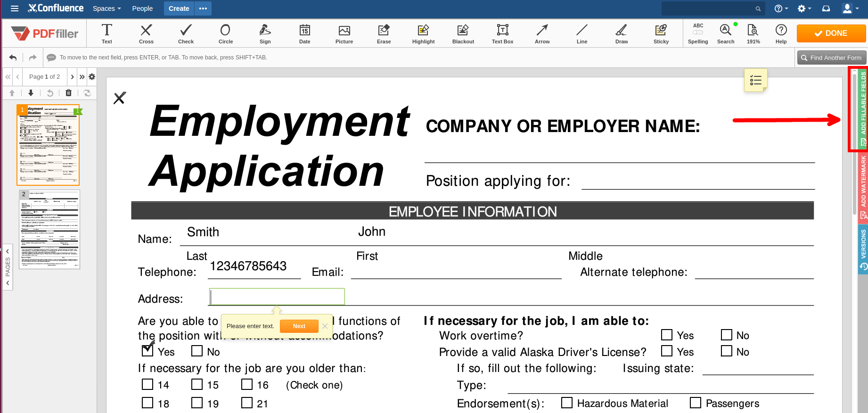Select the Check mark tool

186,33
